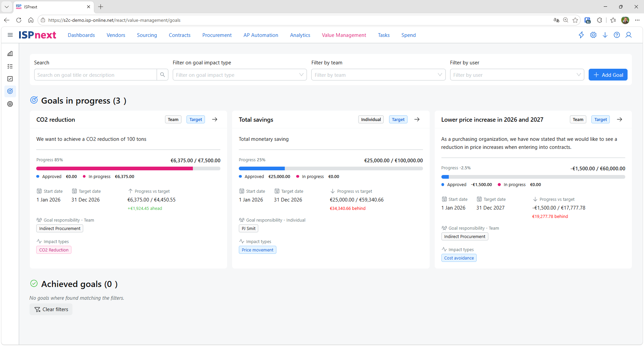
Task: Expand the goal impact type filter dropdown
Action: pos(239,75)
